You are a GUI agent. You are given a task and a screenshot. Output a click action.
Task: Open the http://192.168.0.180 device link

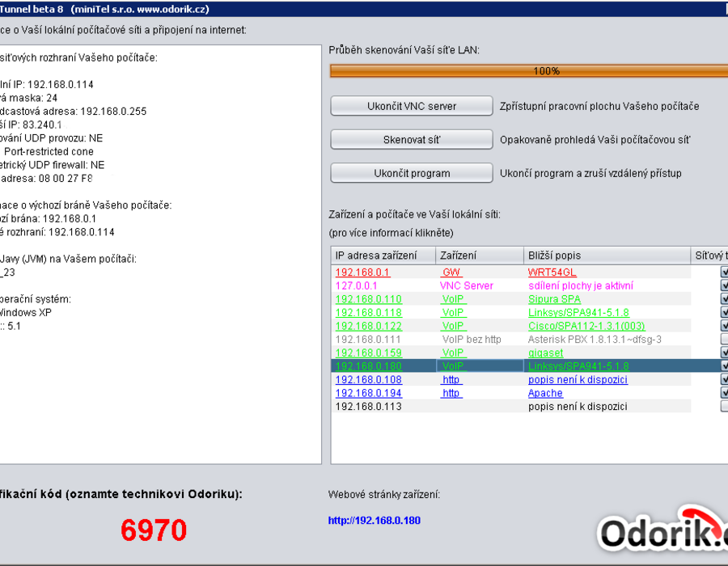click(375, 521)
